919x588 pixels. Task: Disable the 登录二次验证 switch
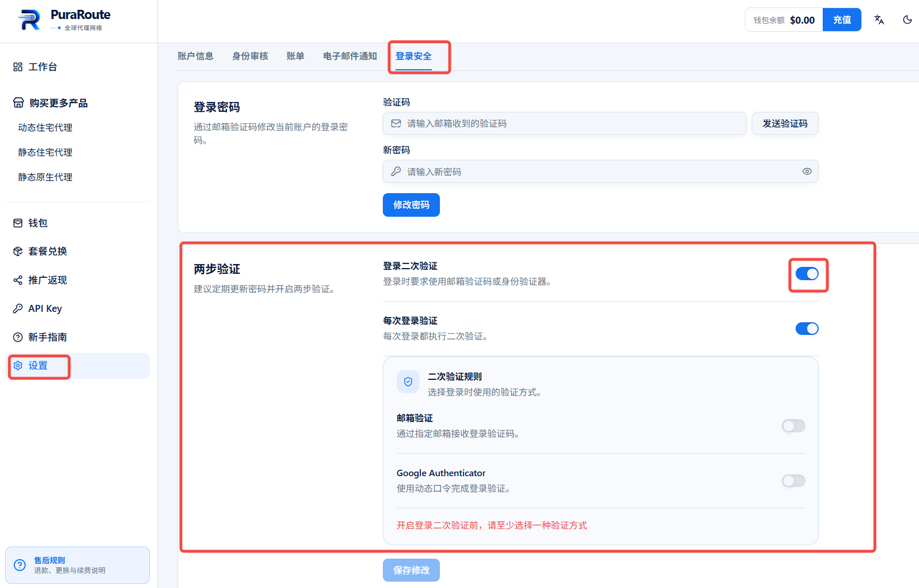(807, 274)
